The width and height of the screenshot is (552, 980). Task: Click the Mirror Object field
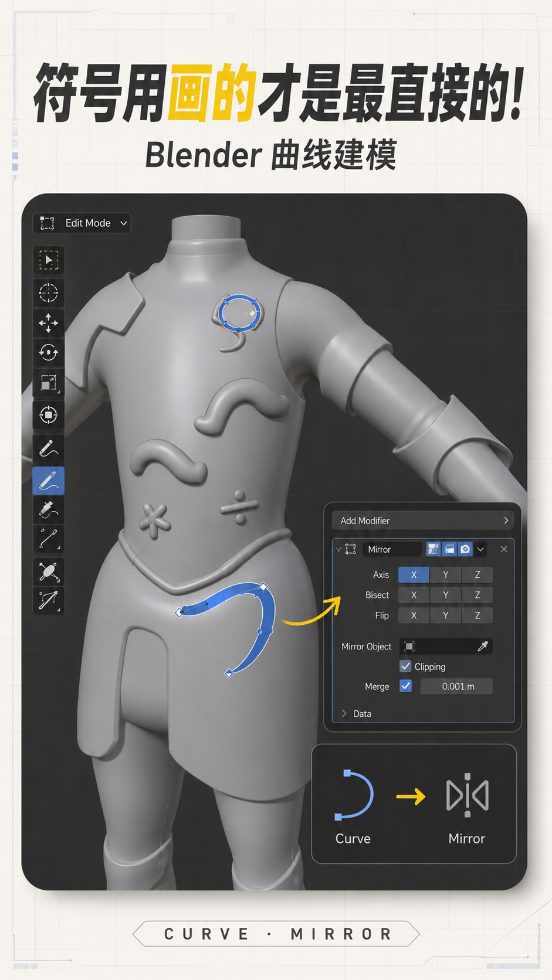coord(446,646)
